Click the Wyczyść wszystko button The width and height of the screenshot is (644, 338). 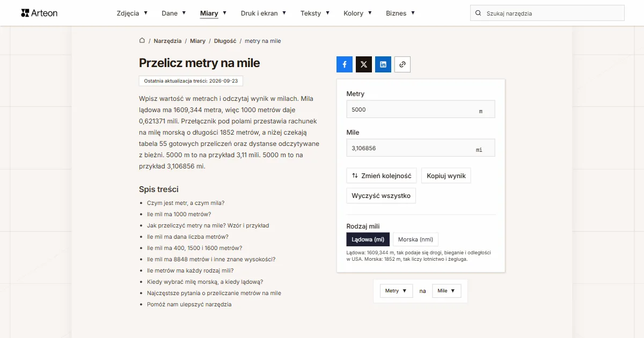click(381, 196)
